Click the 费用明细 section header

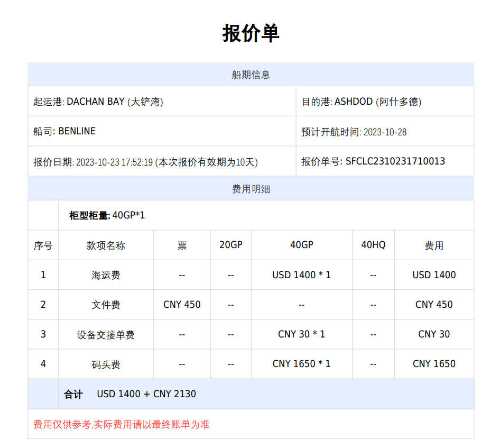[251, 189]
